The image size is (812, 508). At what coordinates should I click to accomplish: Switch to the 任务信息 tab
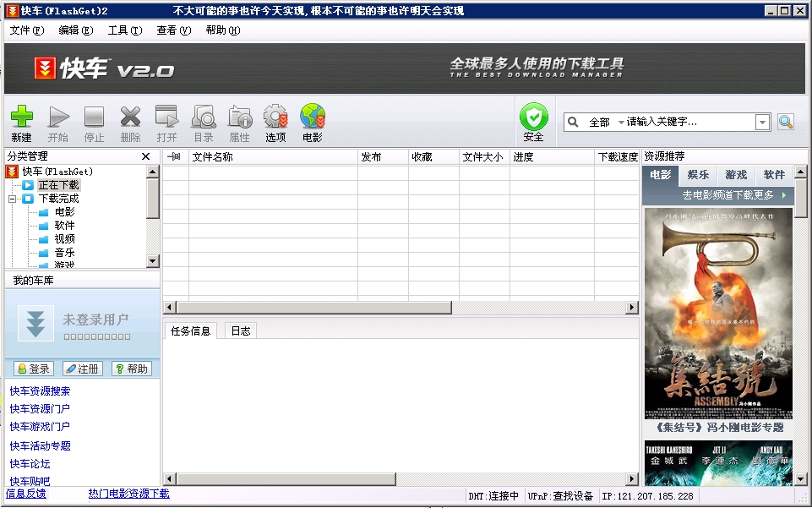point(191,330)
